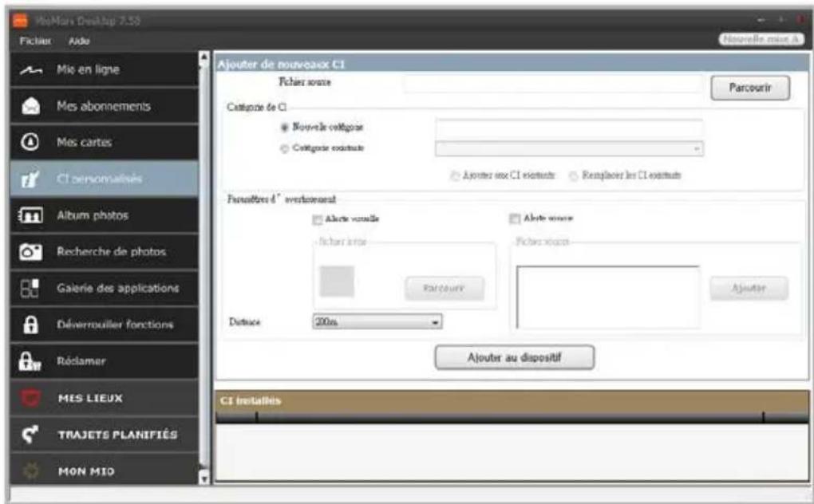The height and width of the screenshot is (504, 814).
Task: Click the sidebar scroll up arrow
Action: point(204,57)
